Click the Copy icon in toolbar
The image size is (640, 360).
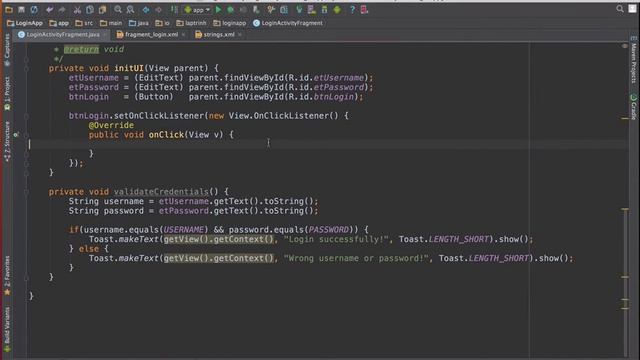pos(90,9)
